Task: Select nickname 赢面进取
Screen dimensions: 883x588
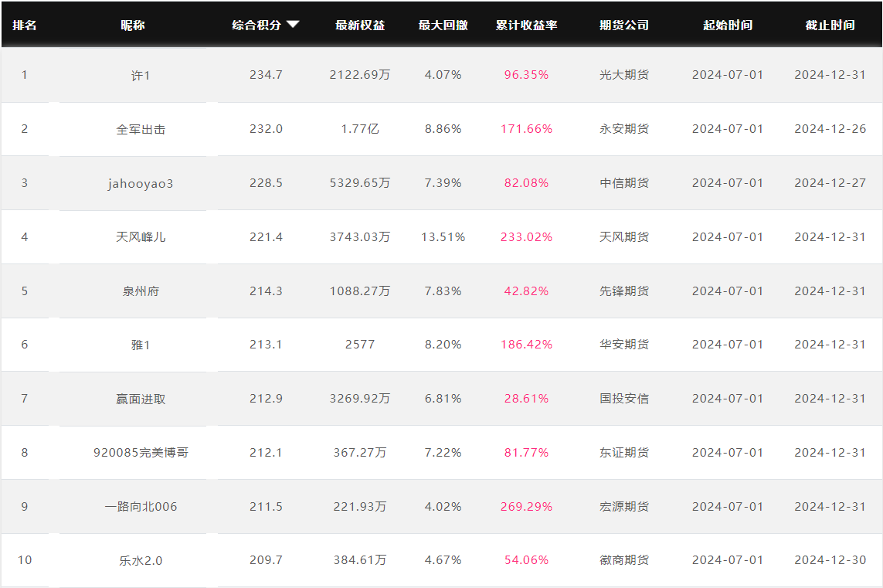Action: (141, 399)
